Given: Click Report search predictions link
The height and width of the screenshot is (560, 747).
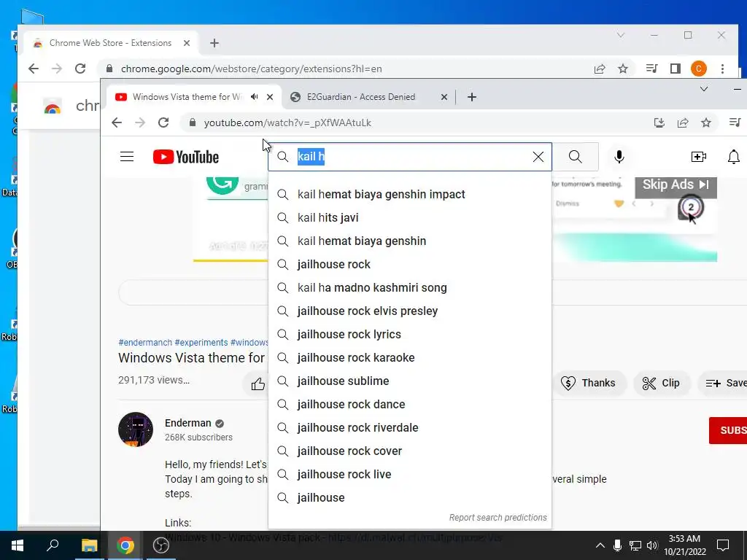Looking at the screenshot, I should (498, 518).
